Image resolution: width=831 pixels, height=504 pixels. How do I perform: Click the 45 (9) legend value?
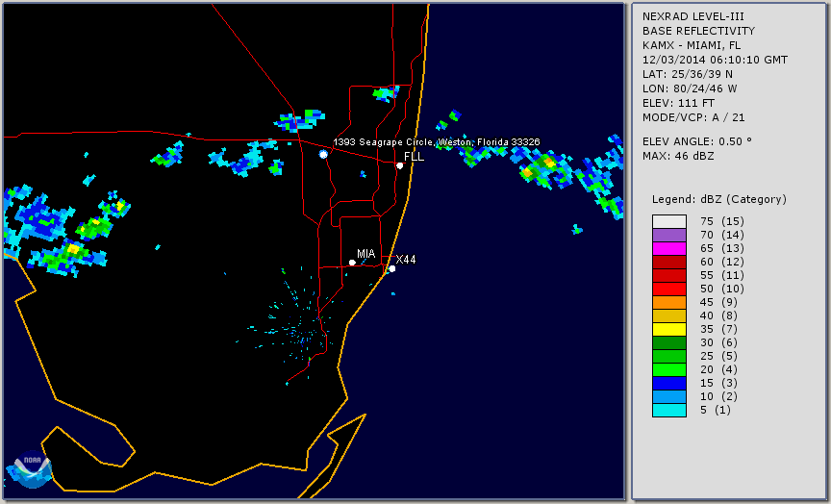[x=718, y=302]
